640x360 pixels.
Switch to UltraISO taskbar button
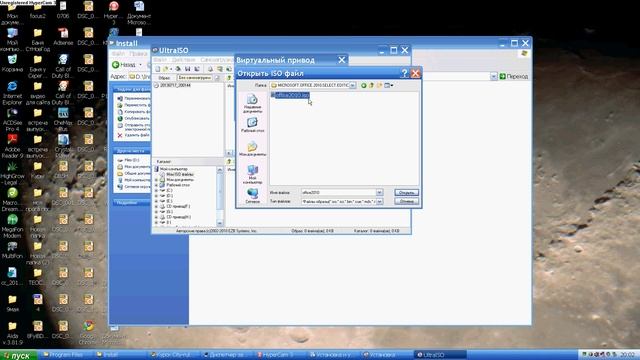(440, 355)
